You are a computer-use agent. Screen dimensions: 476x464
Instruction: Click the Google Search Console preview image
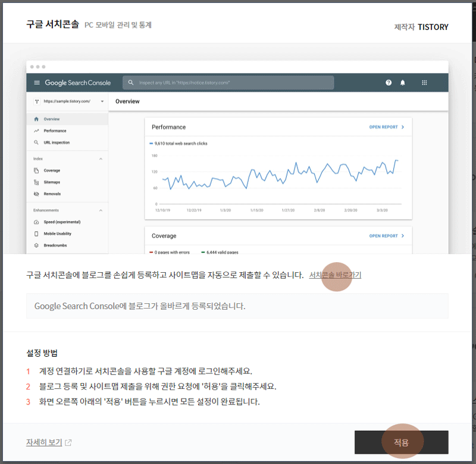(237, 157)
